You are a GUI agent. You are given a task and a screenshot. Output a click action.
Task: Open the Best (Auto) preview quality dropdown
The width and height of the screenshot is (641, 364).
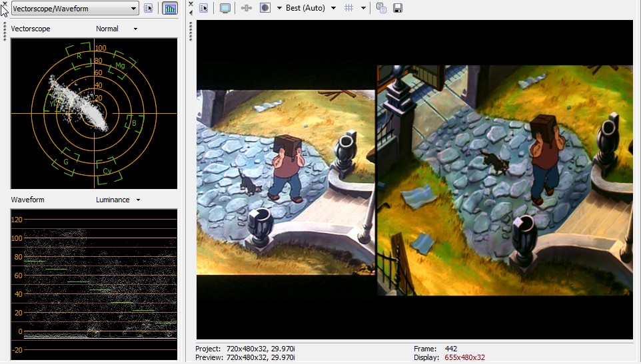tap(311, 8)
